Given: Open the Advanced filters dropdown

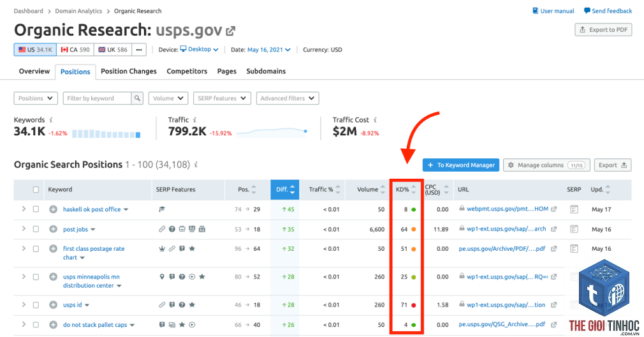Looking at the screenshot, I should click(288, 98).
